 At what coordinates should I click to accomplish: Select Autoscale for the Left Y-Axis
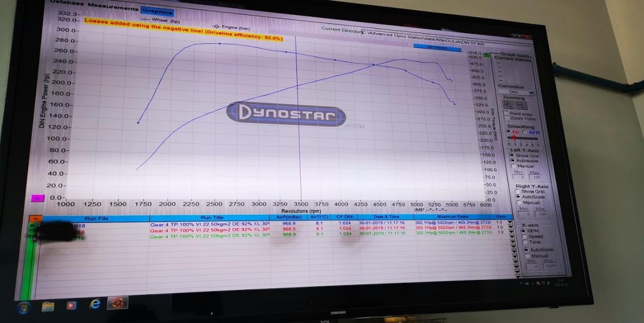point(513,160)
